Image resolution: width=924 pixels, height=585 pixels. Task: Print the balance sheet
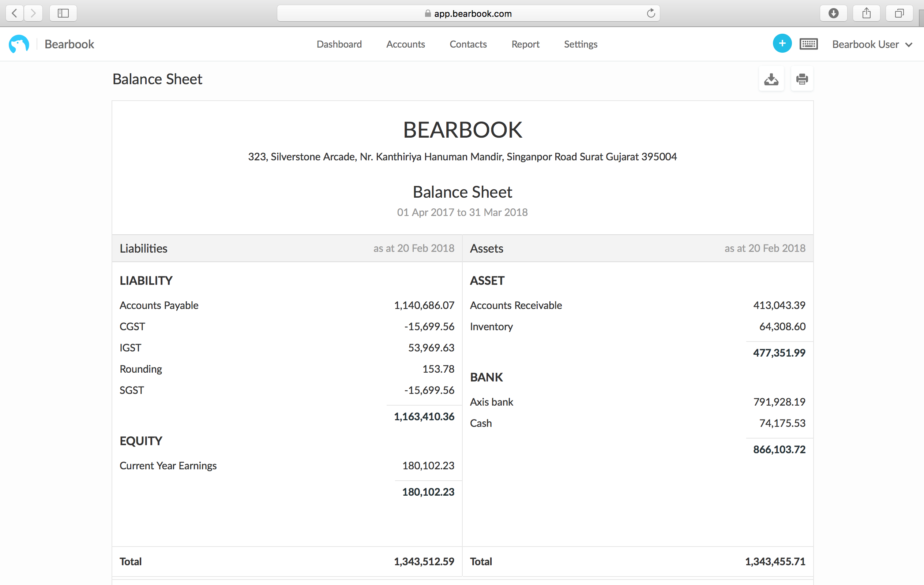(802, 79)
